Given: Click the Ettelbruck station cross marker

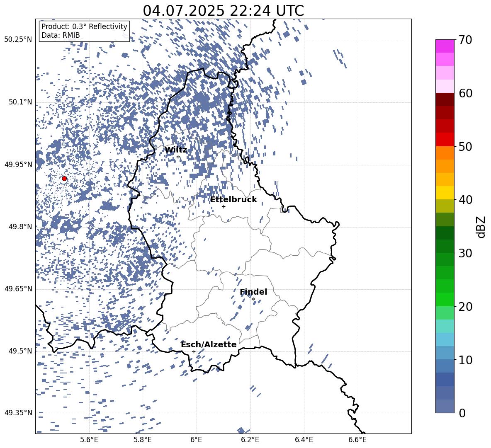Looking at the screenshot, I should tap(224, 206).
